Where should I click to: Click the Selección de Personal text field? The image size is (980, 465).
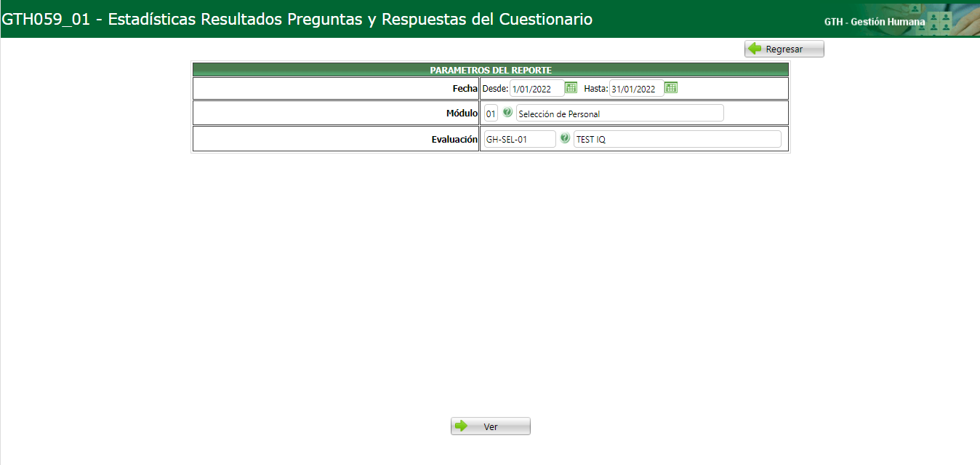point(618,113)
